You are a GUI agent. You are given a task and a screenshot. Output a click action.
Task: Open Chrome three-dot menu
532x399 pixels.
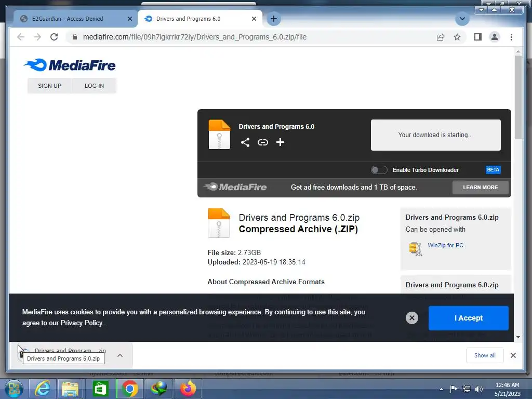[511, 37]
